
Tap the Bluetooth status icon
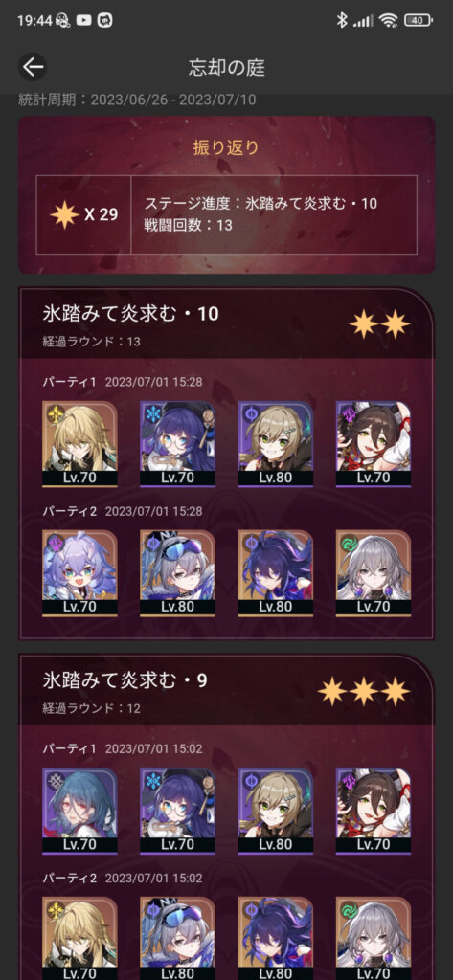pos(342,20)
